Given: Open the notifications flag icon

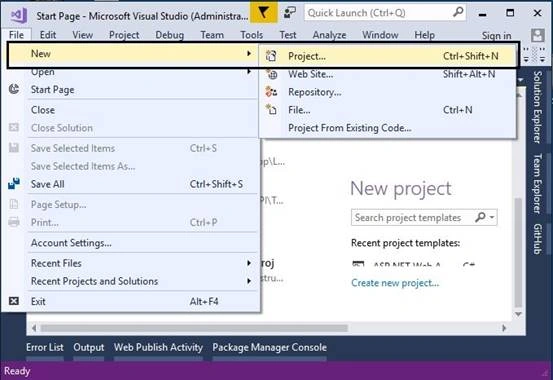Looking at the screenshot, I should point(263,13).
